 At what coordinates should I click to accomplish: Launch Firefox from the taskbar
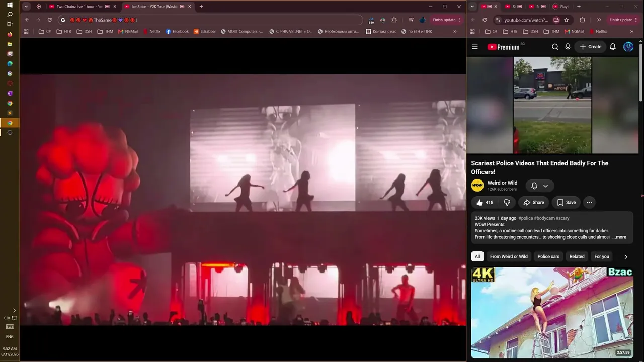[x=10, y=34]
